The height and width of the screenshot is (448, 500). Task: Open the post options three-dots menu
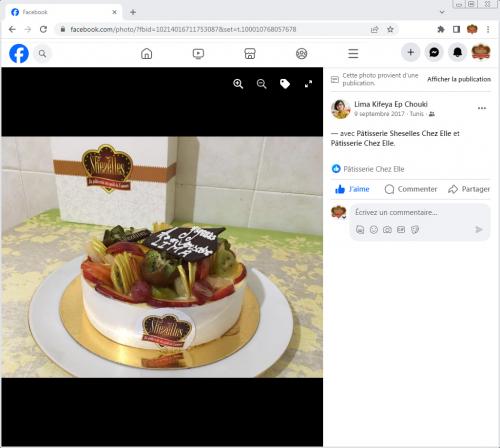coord(482,108)
